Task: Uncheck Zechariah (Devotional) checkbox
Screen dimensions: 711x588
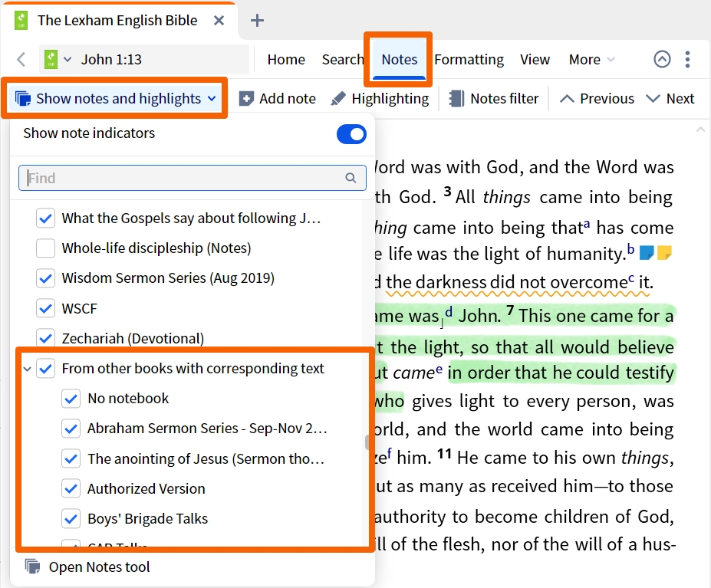Action: coord(45,338)
